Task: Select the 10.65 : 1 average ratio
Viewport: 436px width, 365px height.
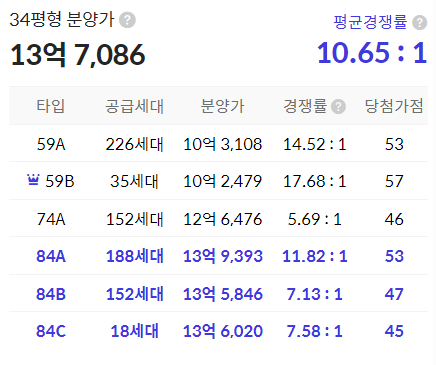Action: [372, 53]
